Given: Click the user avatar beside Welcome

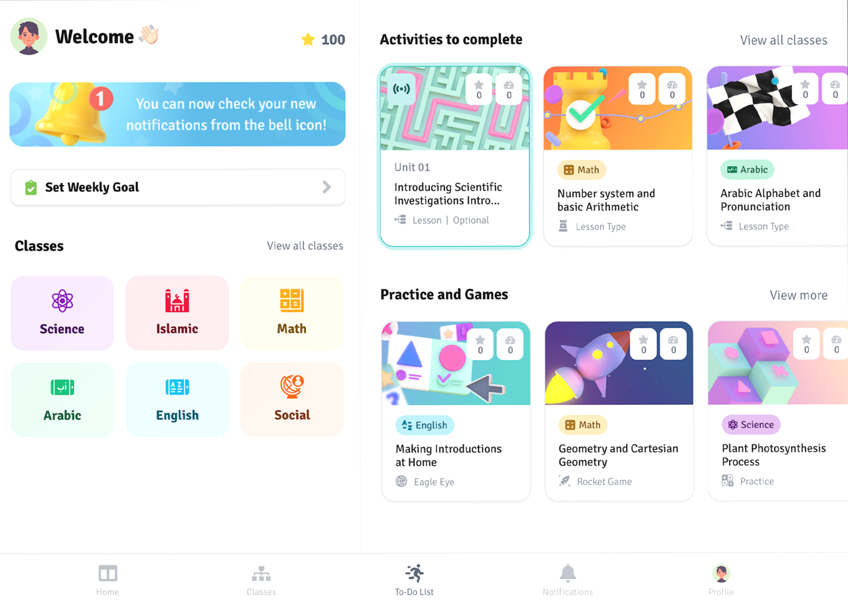Looking at the screenshot, I should click(x=29, y=37).
